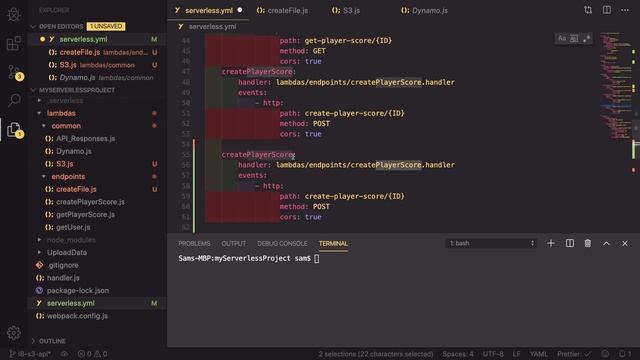640x360 pixels.
Task: Toggle regular expression in find widget
Action: coord(587,38)
